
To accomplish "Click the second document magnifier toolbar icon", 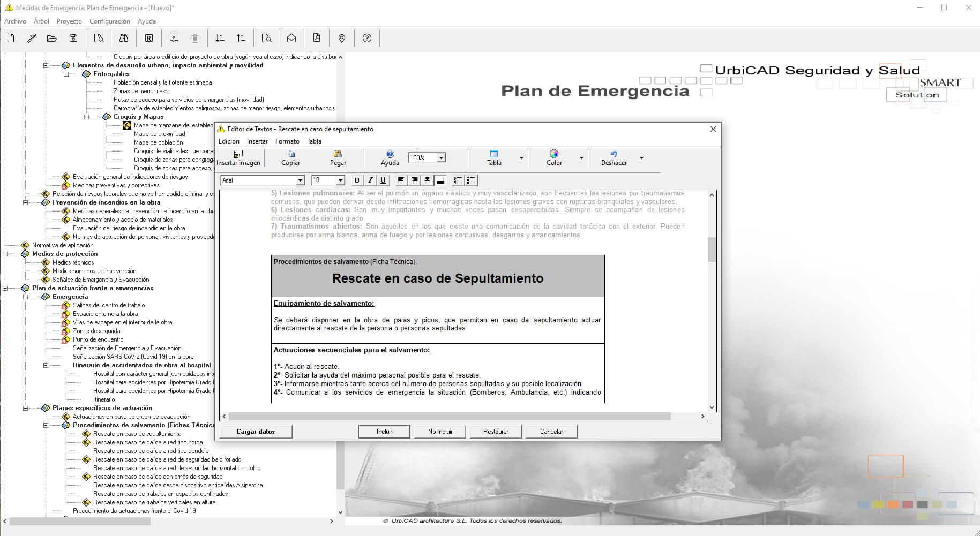I will (x=266, y=38).
